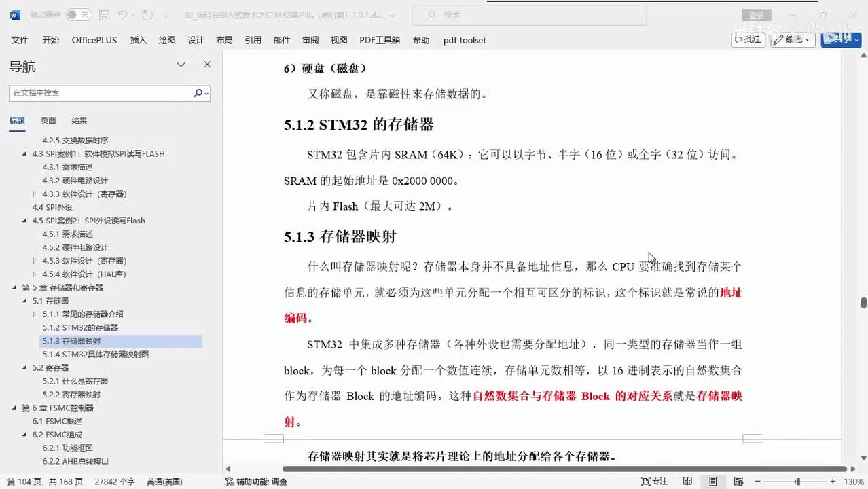Go to heading 5.1.2 STM32的存储器
Screen dimensions: 868x489
[80, 328]
